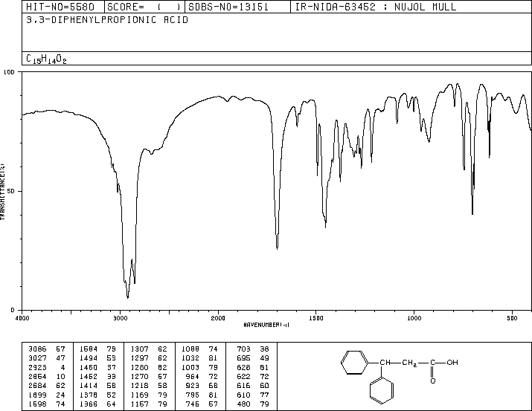Select the TRANSMITTANCE axis title
The image size is (532, 411).
[x=2, y=192]
